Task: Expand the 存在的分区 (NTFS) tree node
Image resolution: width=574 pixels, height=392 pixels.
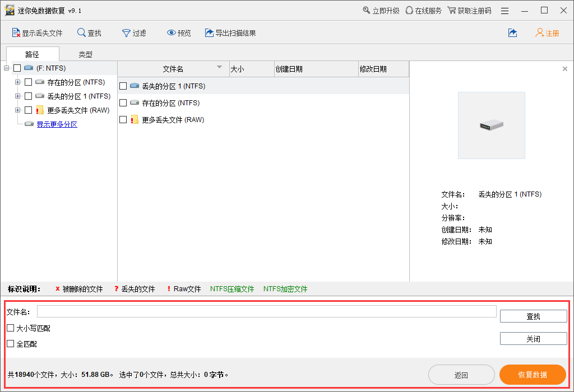Action: pos(18,82)
